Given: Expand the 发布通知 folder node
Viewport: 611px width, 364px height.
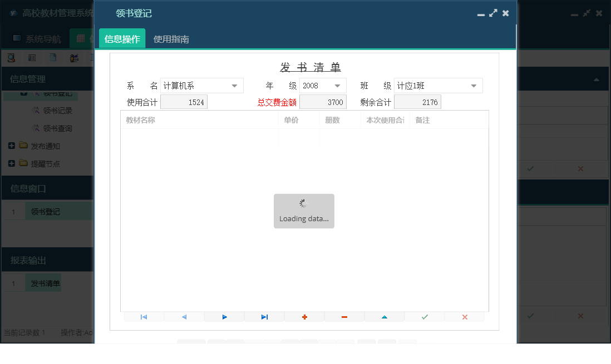Looking at the screenshot, I should click(x=12, y=146).
